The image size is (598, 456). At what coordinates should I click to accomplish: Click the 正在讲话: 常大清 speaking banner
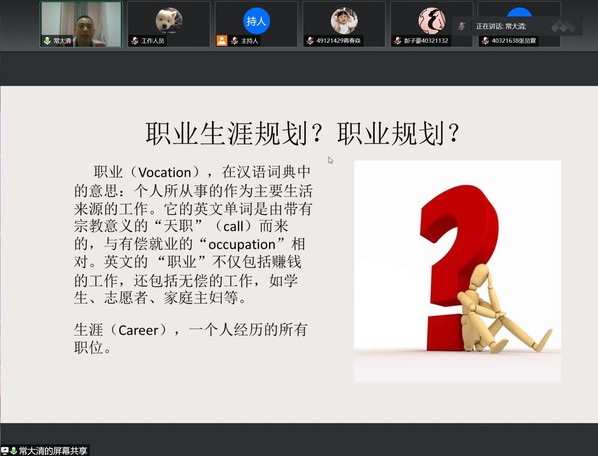[517, 26]
